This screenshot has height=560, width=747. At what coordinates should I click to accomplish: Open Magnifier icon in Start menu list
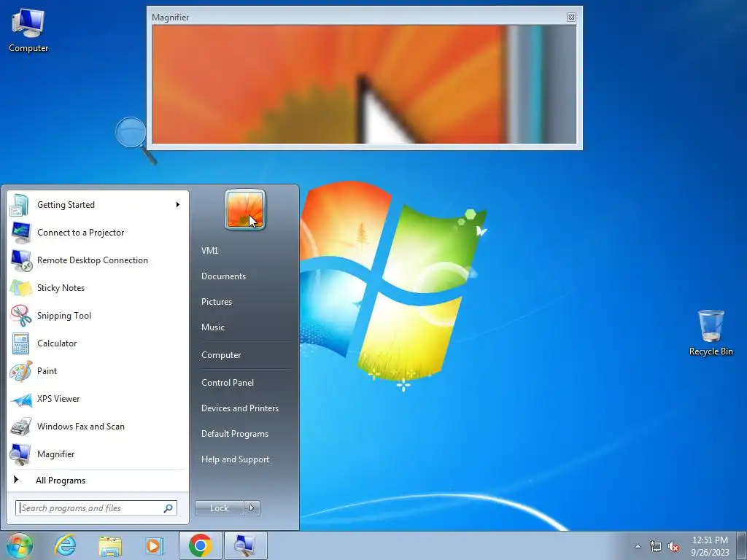[x=20, y=454]
